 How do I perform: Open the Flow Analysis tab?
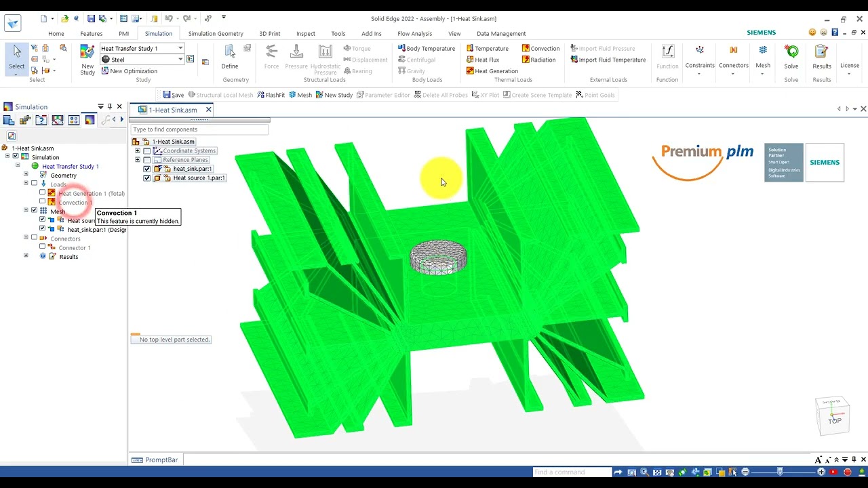[x=415, y=33]
